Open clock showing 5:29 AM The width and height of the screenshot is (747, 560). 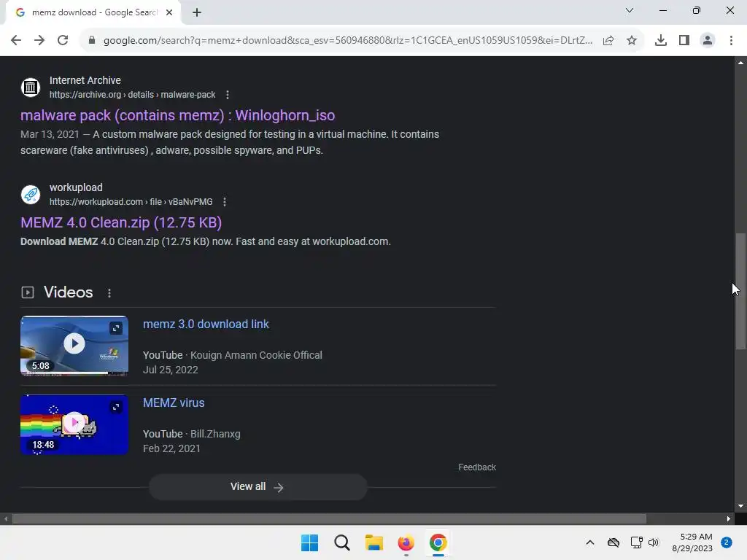pos(692,542)
